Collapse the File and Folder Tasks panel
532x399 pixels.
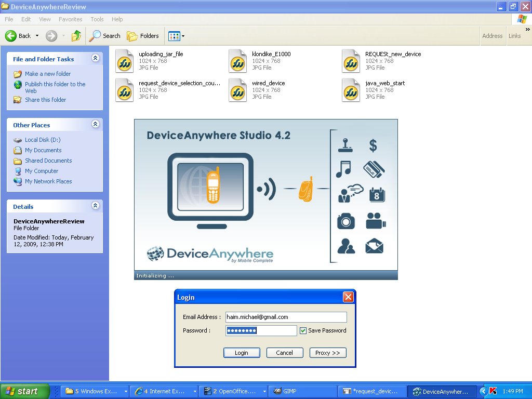(95, 59)
